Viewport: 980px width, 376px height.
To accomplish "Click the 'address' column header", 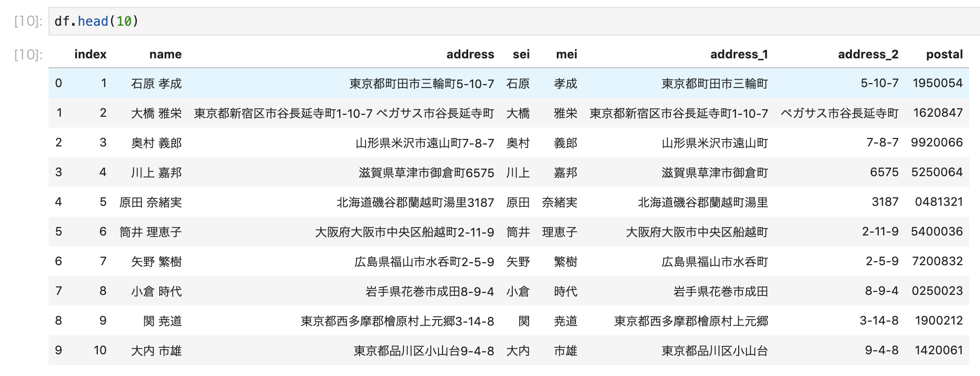I will click(x=470, y=54).
